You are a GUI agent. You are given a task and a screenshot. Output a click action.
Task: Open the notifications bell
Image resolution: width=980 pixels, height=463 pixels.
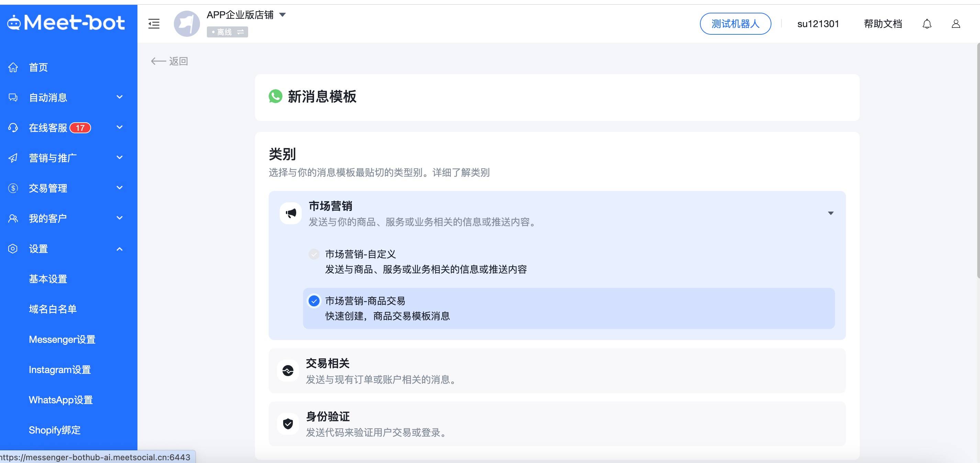click(x=927, y=24)
